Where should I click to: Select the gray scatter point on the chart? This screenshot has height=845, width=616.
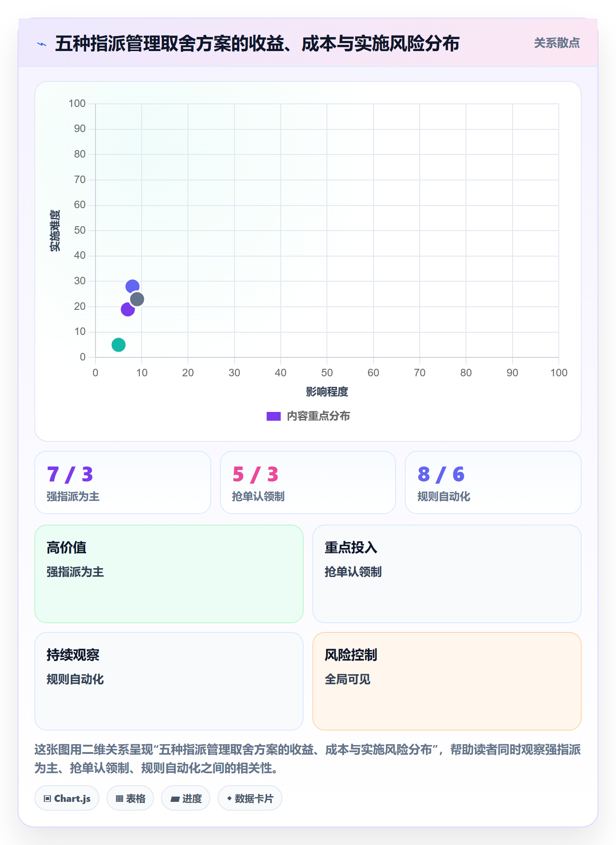coord(137,299)
